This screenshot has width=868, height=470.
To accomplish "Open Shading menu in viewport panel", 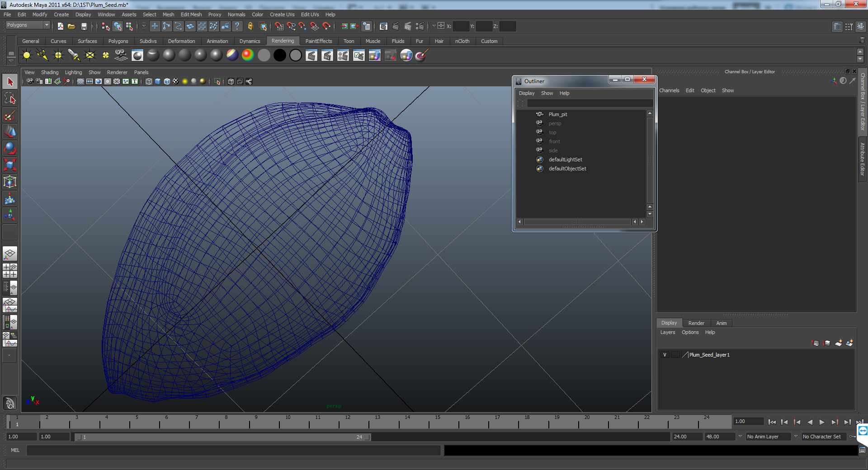I will (50, 72).
